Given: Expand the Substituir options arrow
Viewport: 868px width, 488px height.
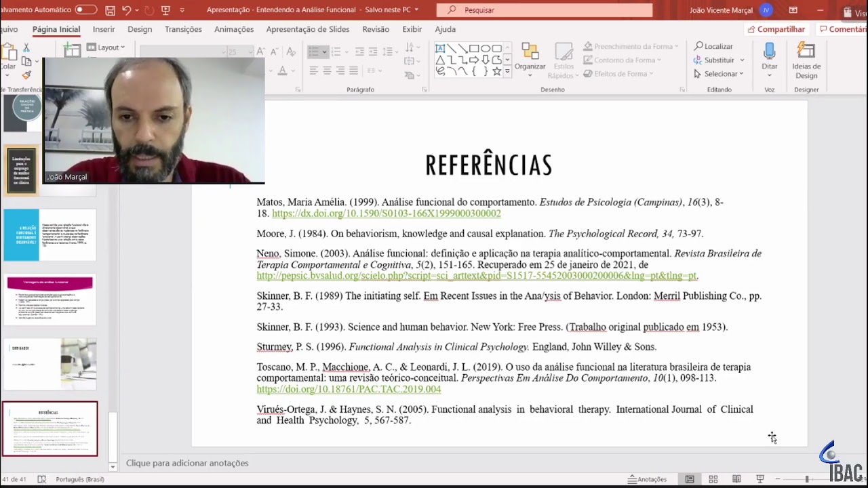Looking at the screenshot, I should click(743, 60).
